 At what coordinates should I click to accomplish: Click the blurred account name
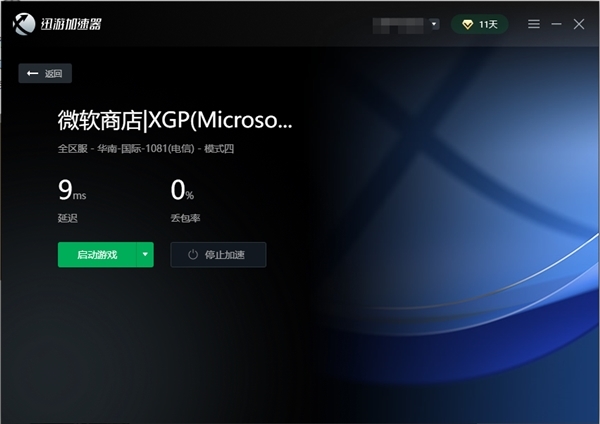pos(399,25)
